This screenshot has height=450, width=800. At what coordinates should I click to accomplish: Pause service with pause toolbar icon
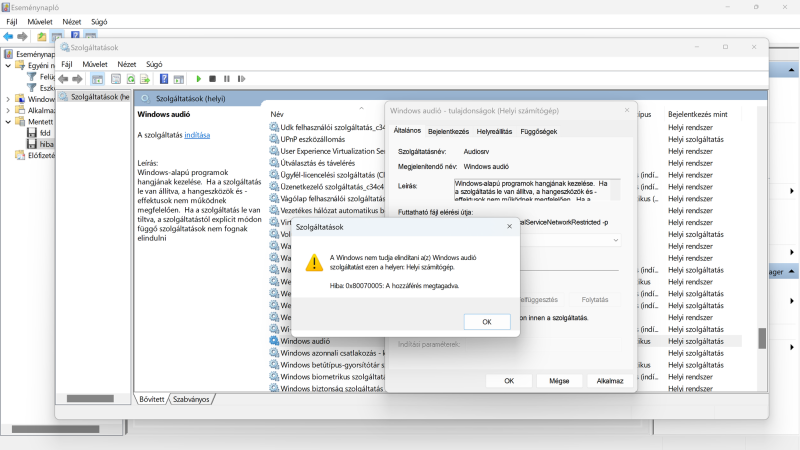click(227, 79)
